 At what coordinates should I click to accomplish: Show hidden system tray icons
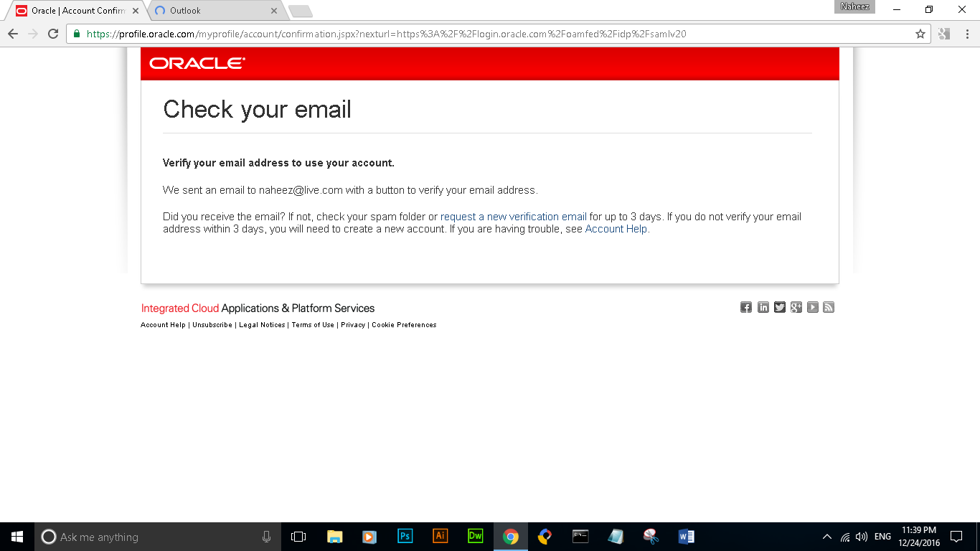pos(826,537)
